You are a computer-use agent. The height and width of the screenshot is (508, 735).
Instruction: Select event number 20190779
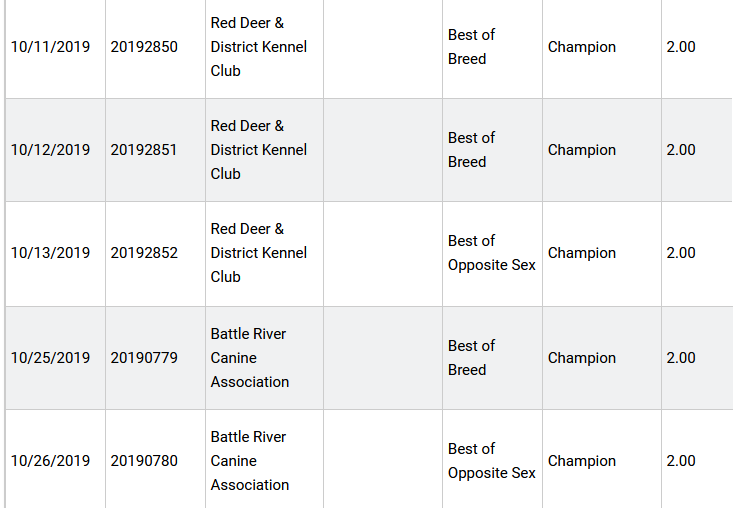coord(144,358)
